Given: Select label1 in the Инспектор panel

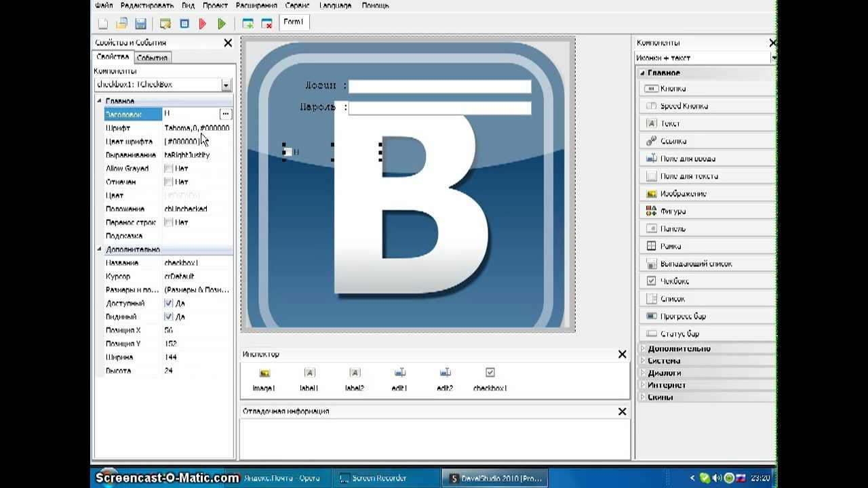Looking at the screenshot, I should 309,380.
